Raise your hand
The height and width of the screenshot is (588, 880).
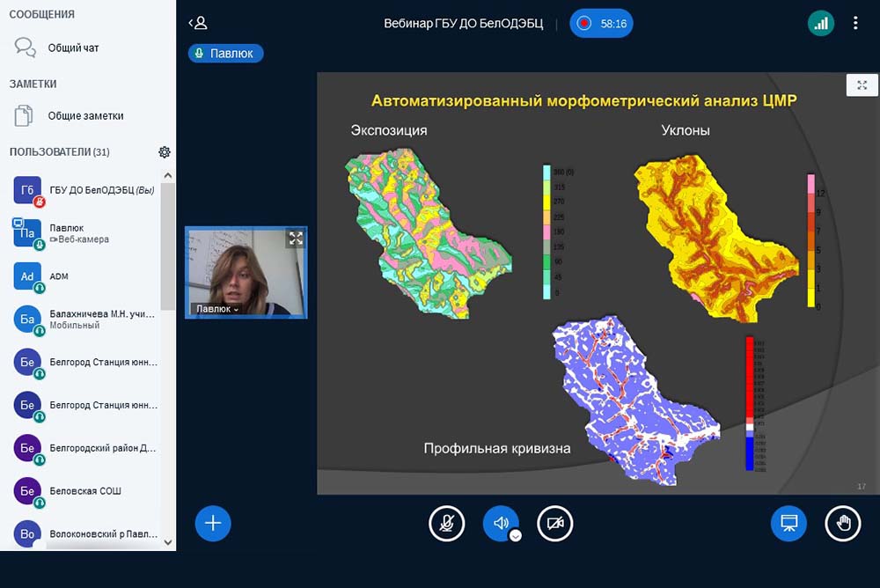(843, 524)
